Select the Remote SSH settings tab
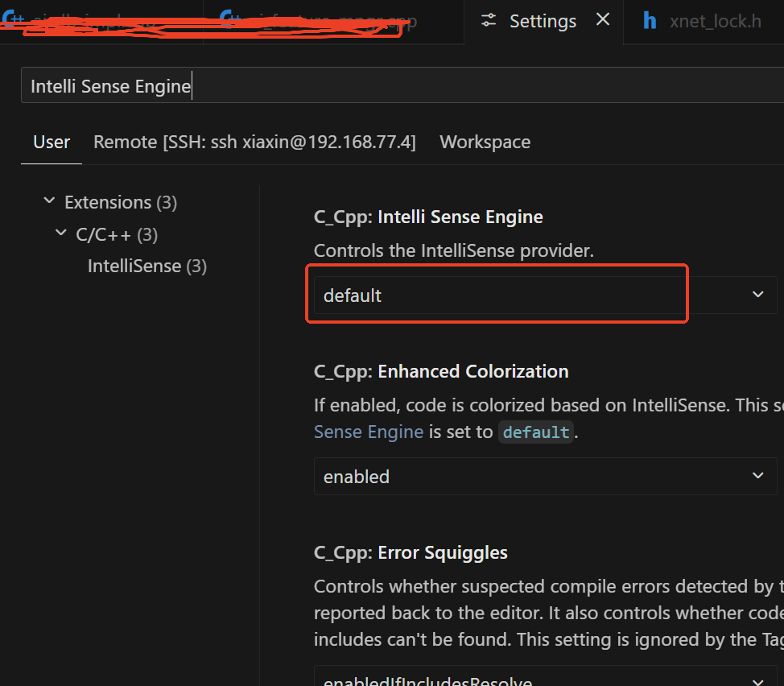 pos(254,142)
